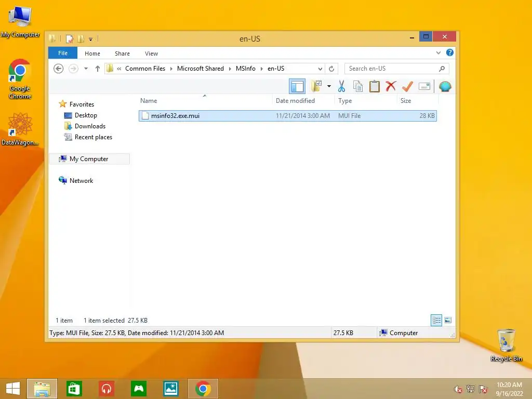Open the Photos taskbar app
Viewport: 532px width, 399px height.
(x=170, y=389)
